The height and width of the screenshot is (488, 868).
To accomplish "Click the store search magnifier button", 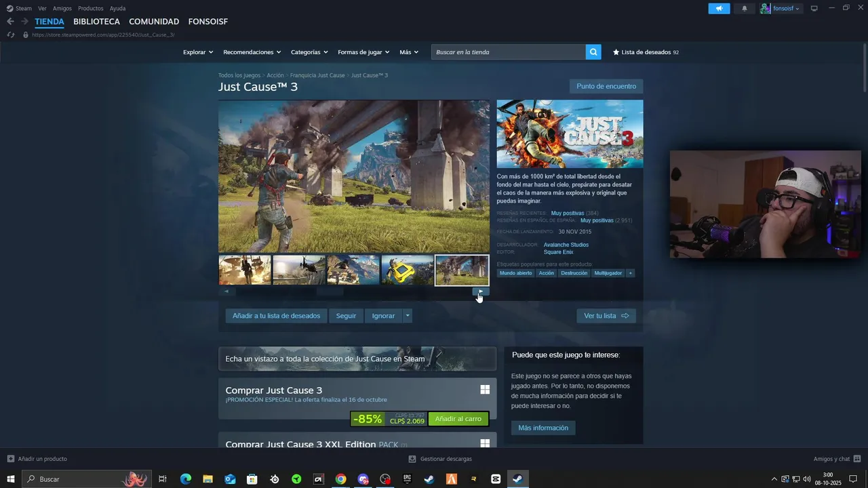I will click(x=593, y=52).
